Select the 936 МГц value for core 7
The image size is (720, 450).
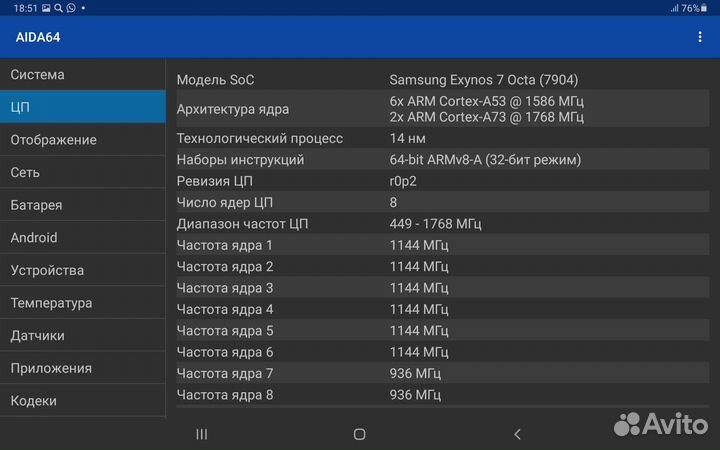[415, 373]
